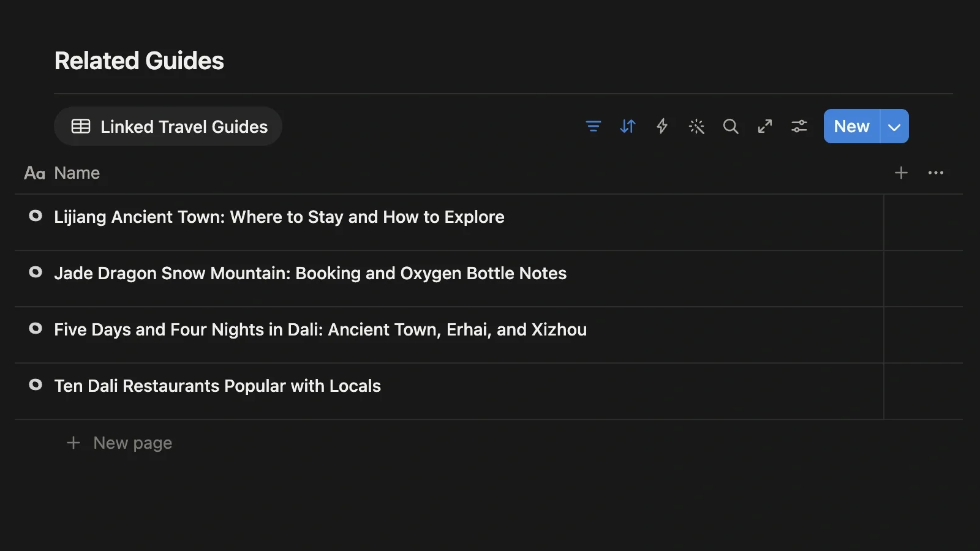The image size is (980, 551).
Task: Open Jade Dragon Snow Mountain booking notes
Action: coord(311,273)
